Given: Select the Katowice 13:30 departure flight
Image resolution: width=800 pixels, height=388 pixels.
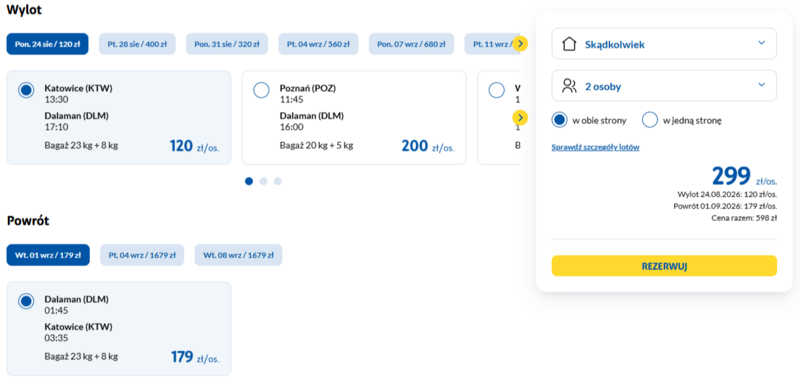Looking at the screenshot, I should (26, 90).
